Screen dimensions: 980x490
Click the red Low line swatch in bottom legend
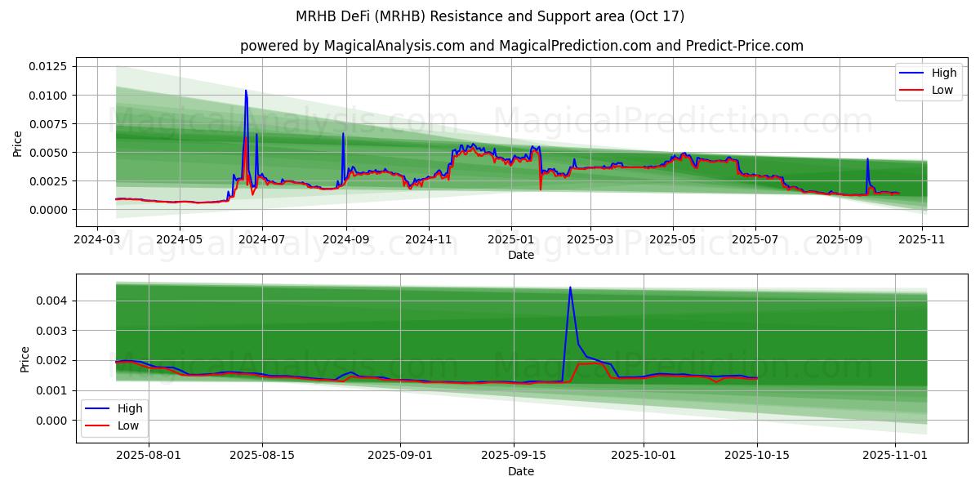[x=98, y=425]
